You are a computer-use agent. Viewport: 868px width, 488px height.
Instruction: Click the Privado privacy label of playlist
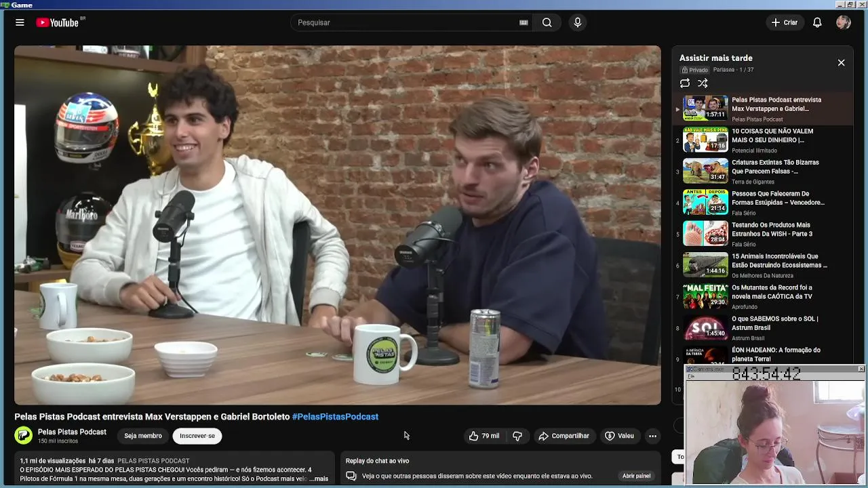694,70
